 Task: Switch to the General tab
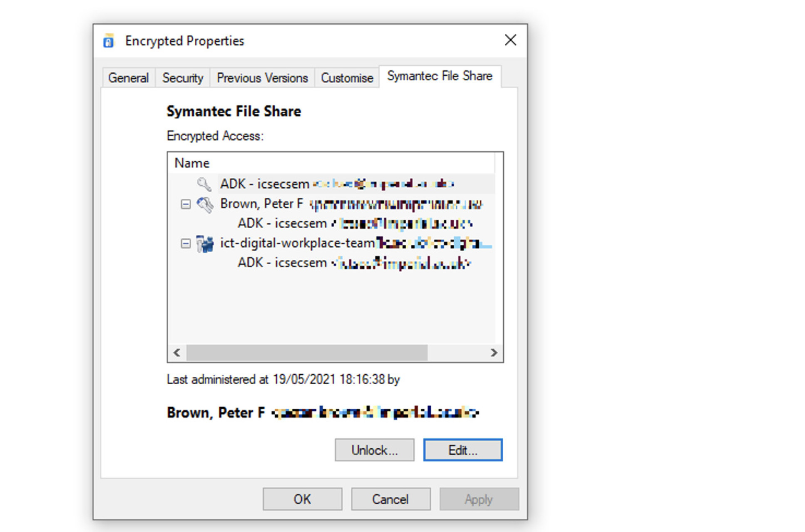128,78
